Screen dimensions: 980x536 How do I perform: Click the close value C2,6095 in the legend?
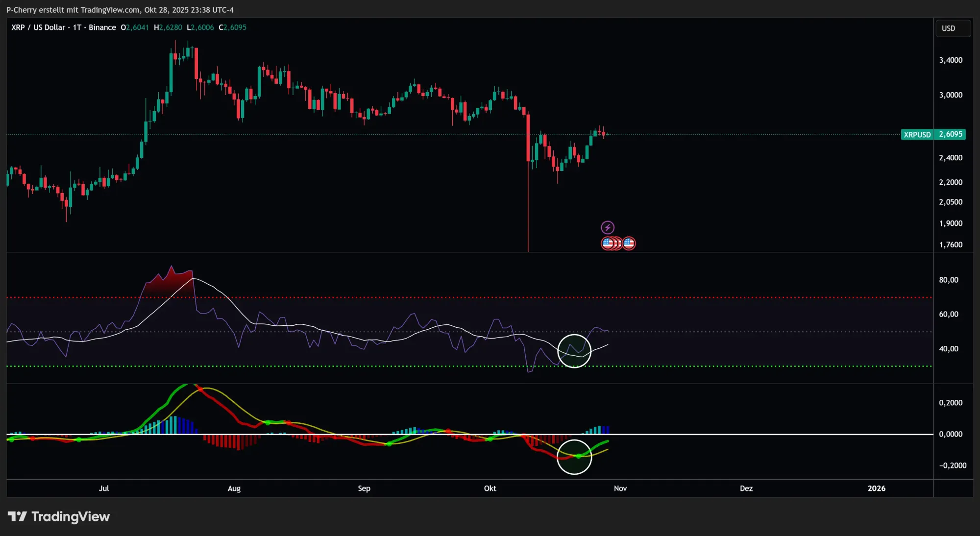(233, 27)
